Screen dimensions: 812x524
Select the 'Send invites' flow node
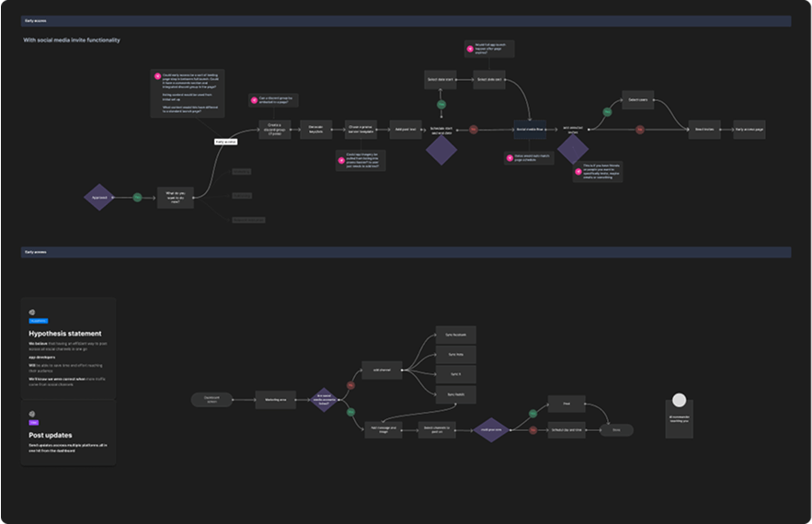[704, 130]
